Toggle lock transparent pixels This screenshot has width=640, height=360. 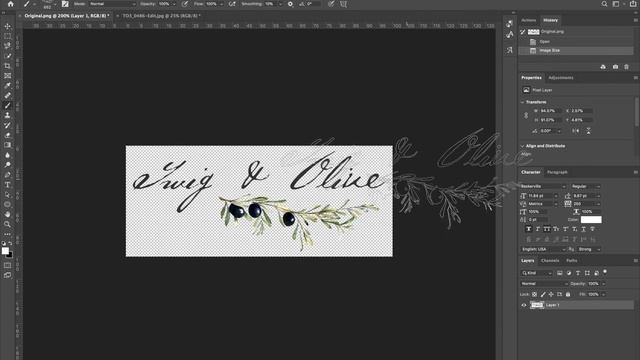(x=534, y=294)
